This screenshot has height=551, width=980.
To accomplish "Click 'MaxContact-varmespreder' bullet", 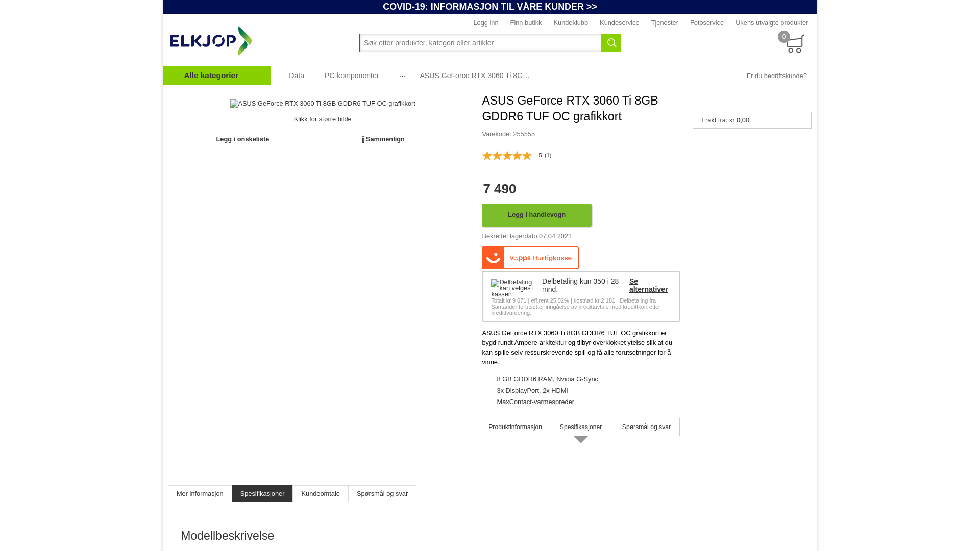I will coord(535,402).
